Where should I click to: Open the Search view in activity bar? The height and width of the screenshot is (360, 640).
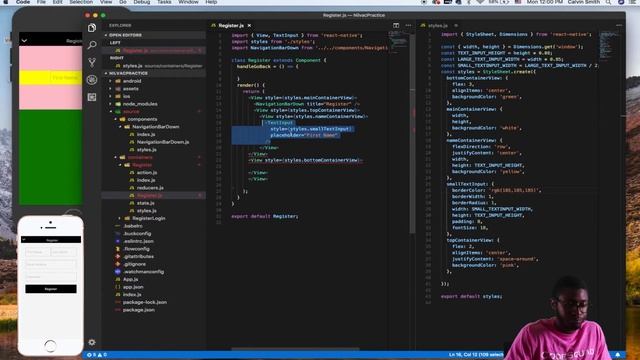click(92, 45)
